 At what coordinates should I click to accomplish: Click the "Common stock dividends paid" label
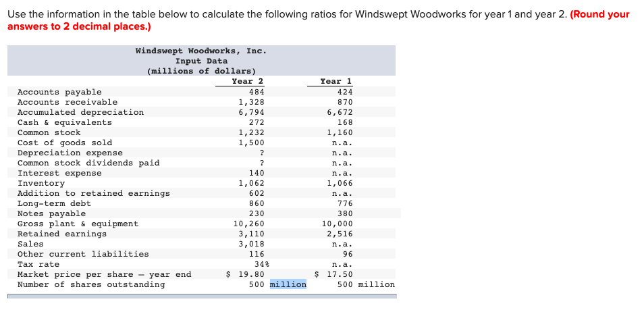88,163
